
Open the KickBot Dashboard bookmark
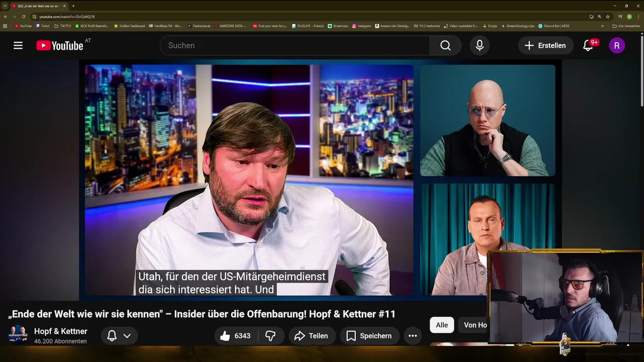pos(129,26)
